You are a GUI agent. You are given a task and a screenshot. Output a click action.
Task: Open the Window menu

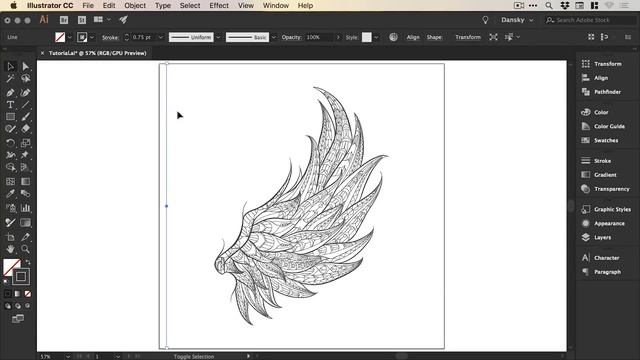click(x=276, y=6)
